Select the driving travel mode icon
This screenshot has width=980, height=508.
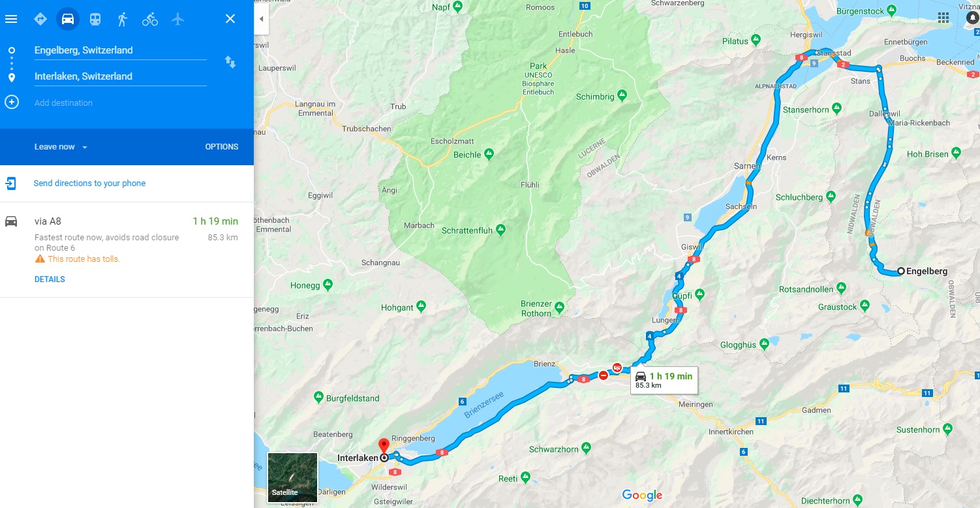click(x=68, y=19)
